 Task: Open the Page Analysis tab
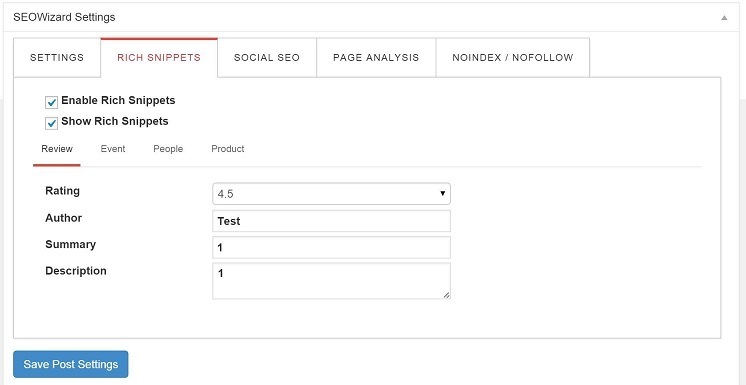(x=376, y=58)
